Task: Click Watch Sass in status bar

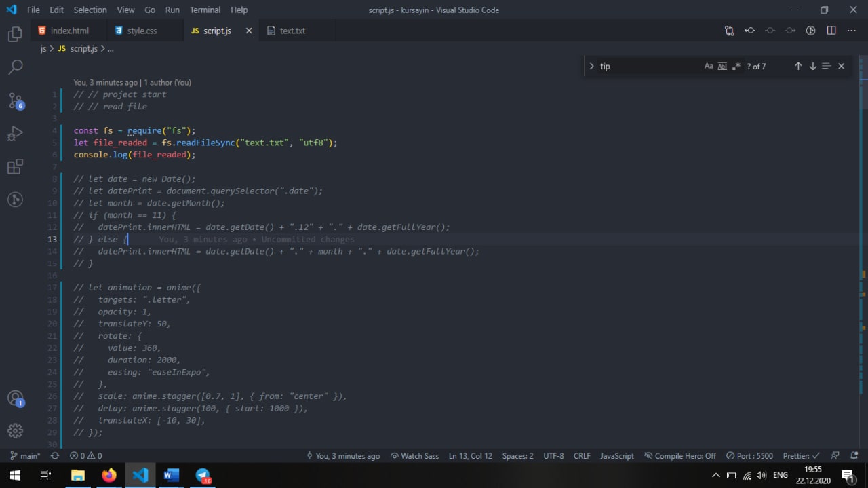Action: (414, 456)
